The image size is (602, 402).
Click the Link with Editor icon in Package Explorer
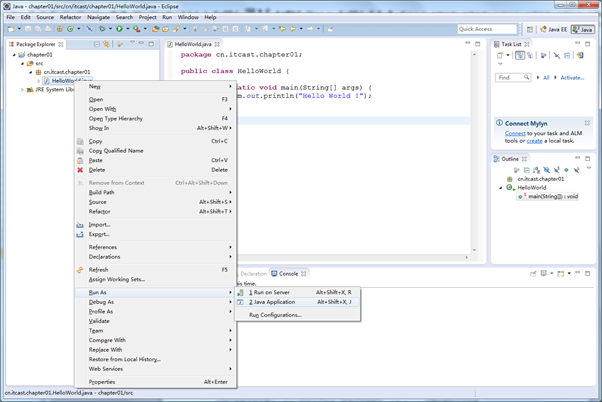pos(106,44)
